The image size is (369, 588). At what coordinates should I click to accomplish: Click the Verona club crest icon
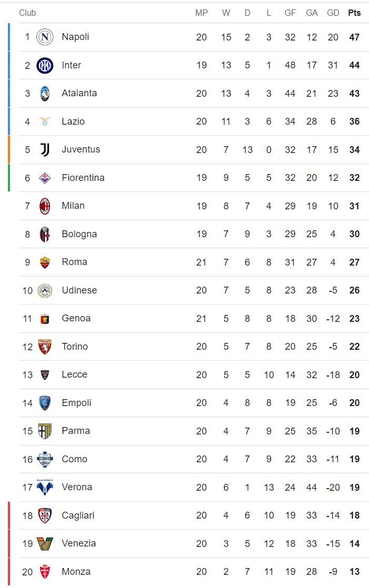point(45,488)
